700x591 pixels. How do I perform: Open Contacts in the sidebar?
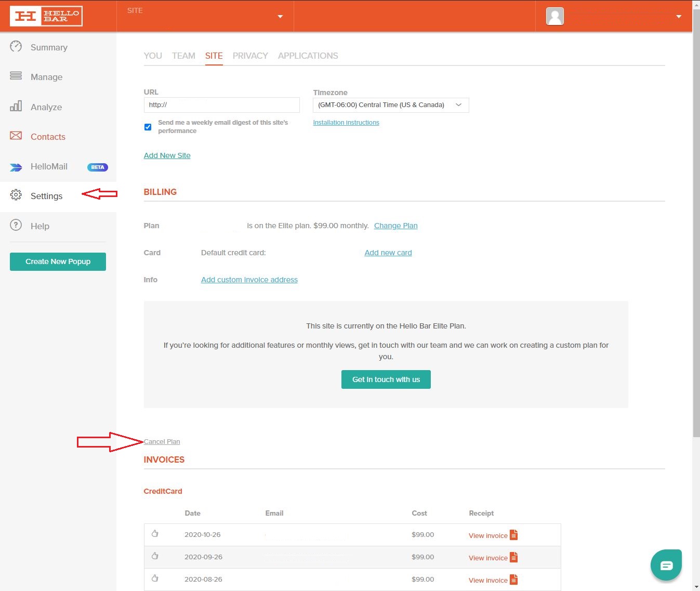(48, 137)
